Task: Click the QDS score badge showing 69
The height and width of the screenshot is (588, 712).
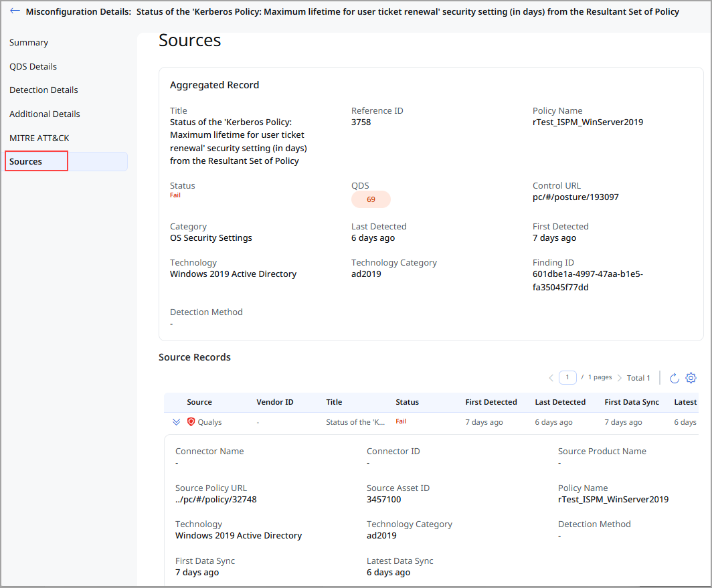Action: point(371,199)
